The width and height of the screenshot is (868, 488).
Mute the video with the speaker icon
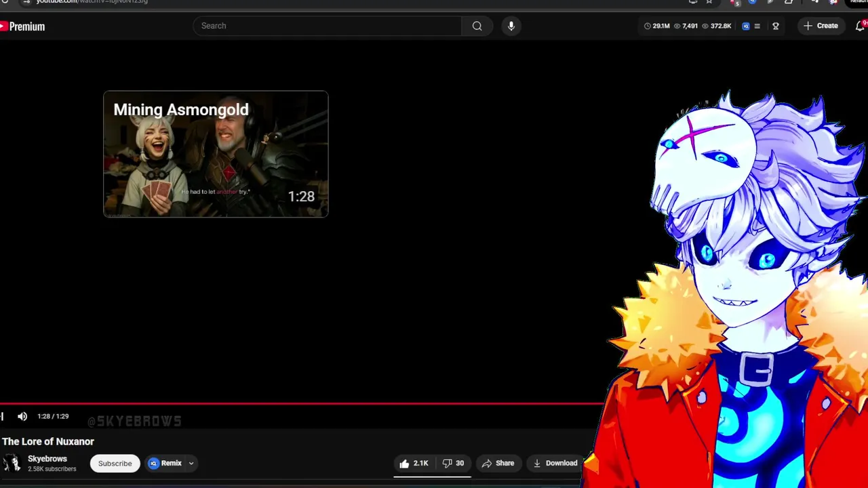point(22,416)
